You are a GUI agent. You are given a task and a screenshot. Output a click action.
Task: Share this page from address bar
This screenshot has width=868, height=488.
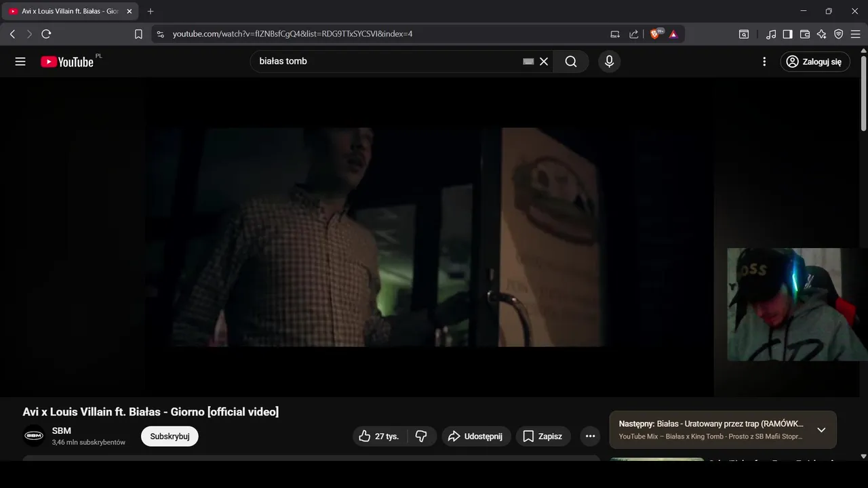(x=634, y=34)
